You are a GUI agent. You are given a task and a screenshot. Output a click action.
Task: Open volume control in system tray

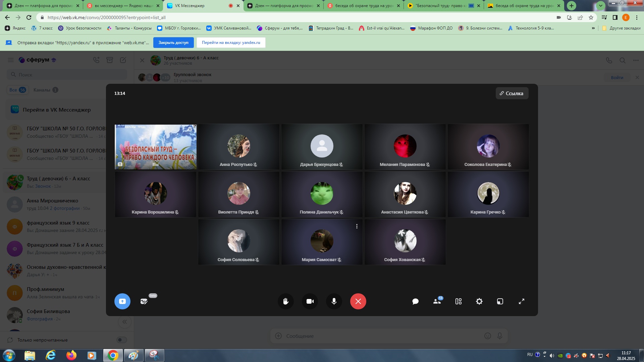[x=552, y=355]
